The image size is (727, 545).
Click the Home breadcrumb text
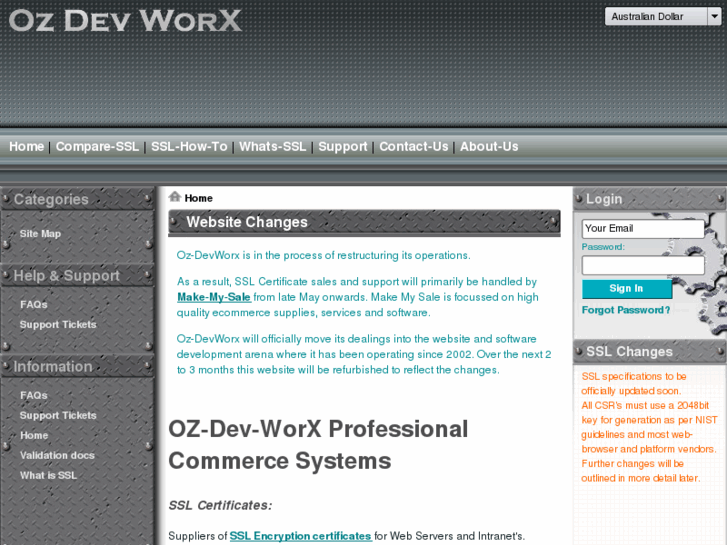click(x=198, y=198)
